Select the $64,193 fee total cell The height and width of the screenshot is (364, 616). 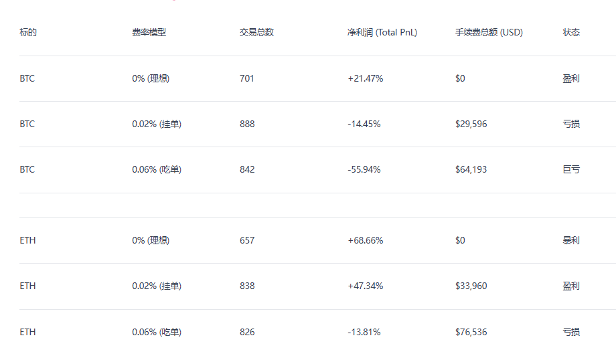(x=471, y=169)
